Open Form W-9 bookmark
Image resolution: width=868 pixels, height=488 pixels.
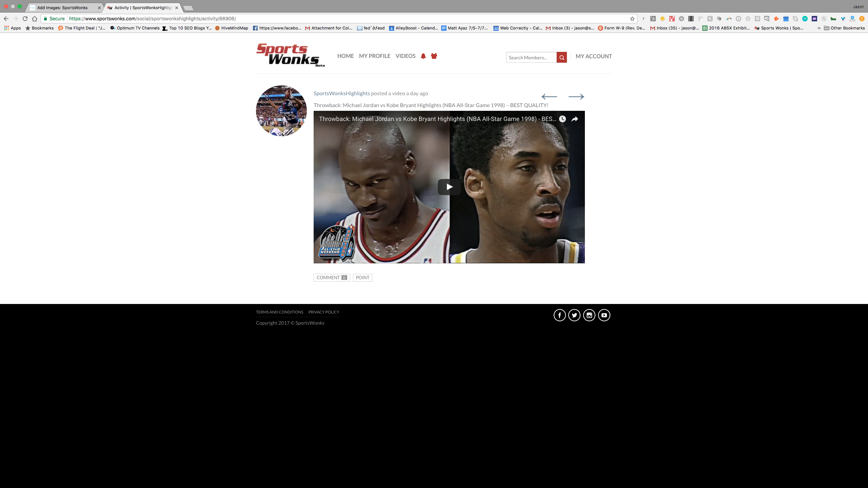tap(622, 28)
